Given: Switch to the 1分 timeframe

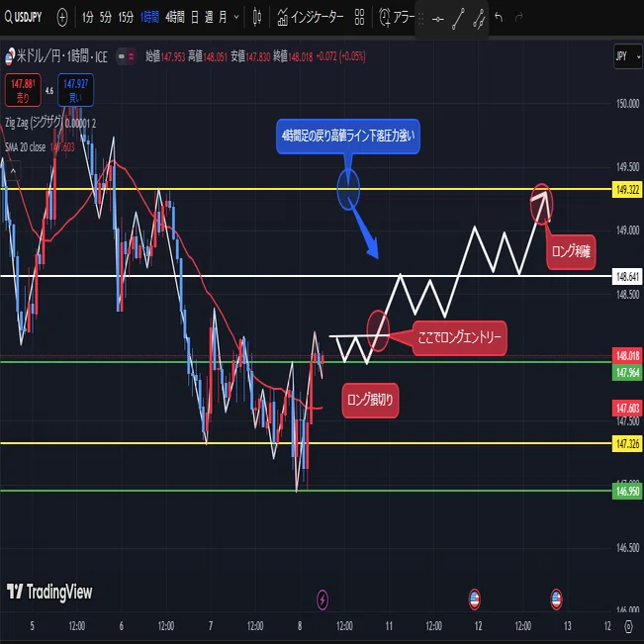Looking at the screenshot, I should tap(87, 17).
